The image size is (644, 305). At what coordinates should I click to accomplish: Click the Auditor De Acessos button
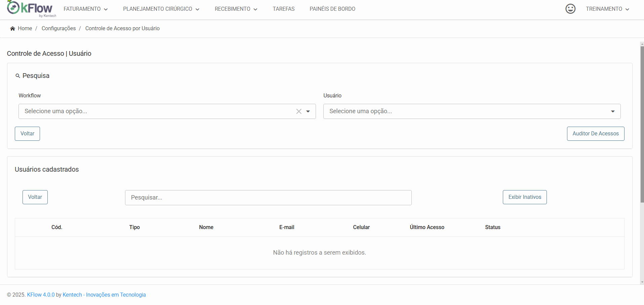pos(596,134)
